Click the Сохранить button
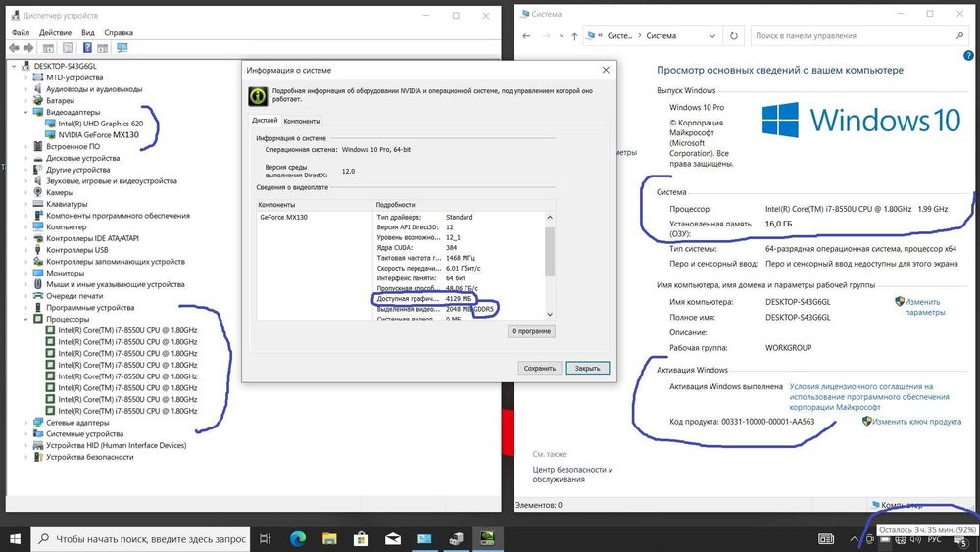980x552 pixels. (540, 369)
